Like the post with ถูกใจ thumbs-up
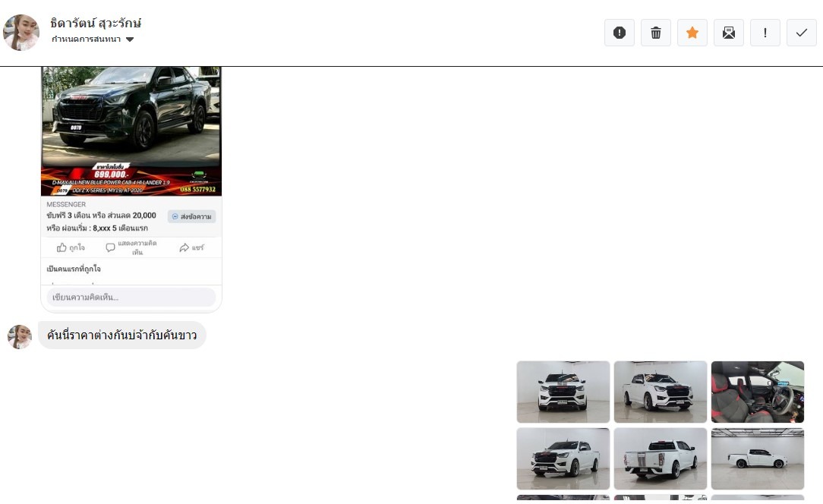Image resolution: width=823 pixels, height=504 pixels. tap(71, 247)
